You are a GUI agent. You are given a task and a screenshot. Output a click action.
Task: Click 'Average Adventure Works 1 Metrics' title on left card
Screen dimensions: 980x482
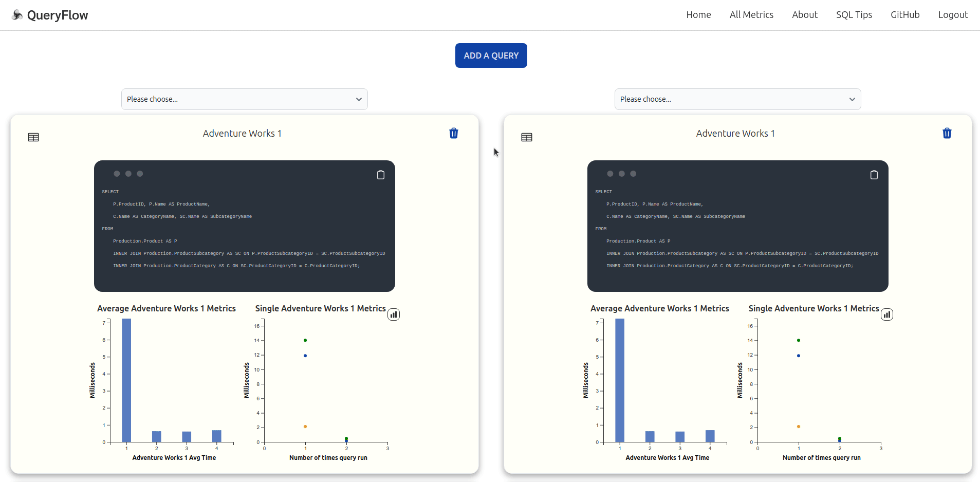[x=167, y=308]
